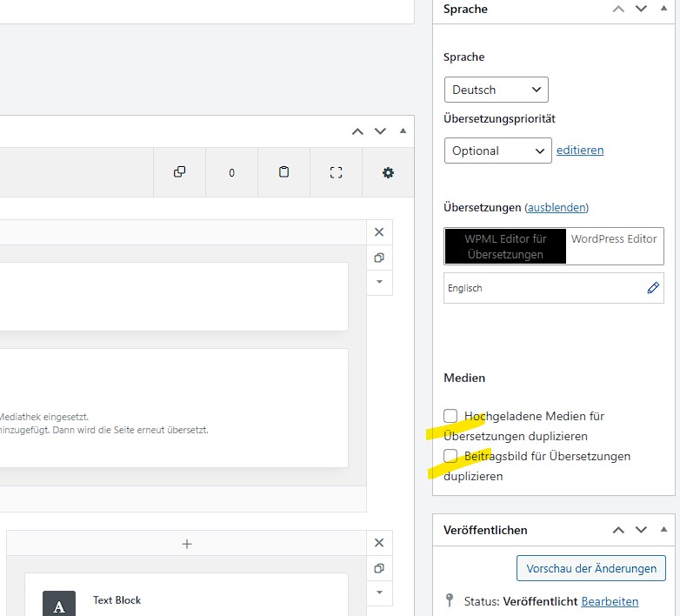Duplicate the Text Block row using its copy icon
Viewport: 680px width, 616px height.
pyautogui.click(x=379, y=568)
